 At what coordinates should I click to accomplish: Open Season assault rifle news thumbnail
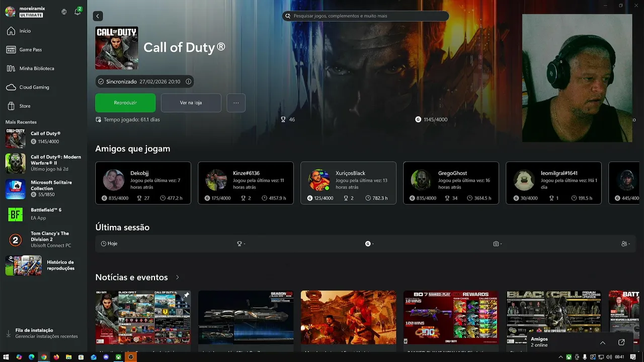pyautogui.click(x=246, y=317)
